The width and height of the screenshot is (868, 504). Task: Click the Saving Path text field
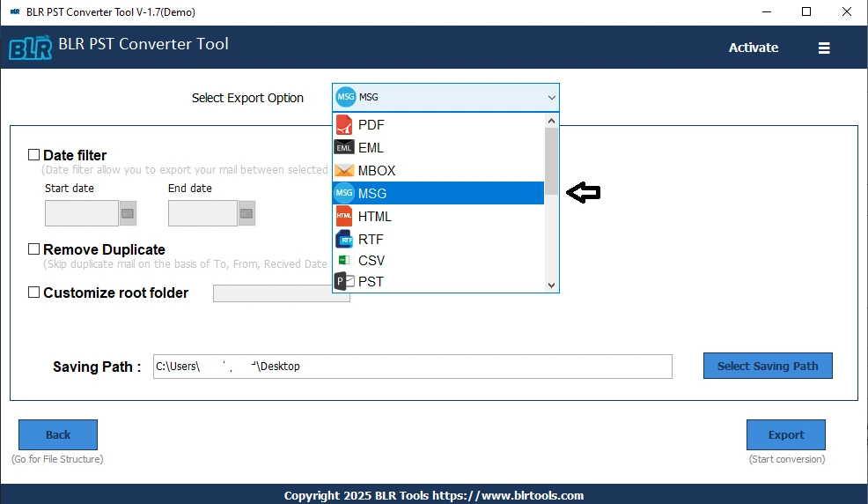point(412,367)
